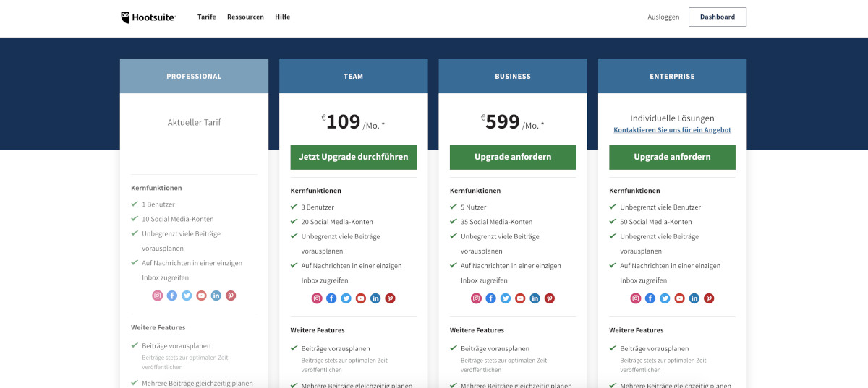The image size is (868, 388).
Task: Click LinkedIn icon in Business plan
Action: (535, 298)
